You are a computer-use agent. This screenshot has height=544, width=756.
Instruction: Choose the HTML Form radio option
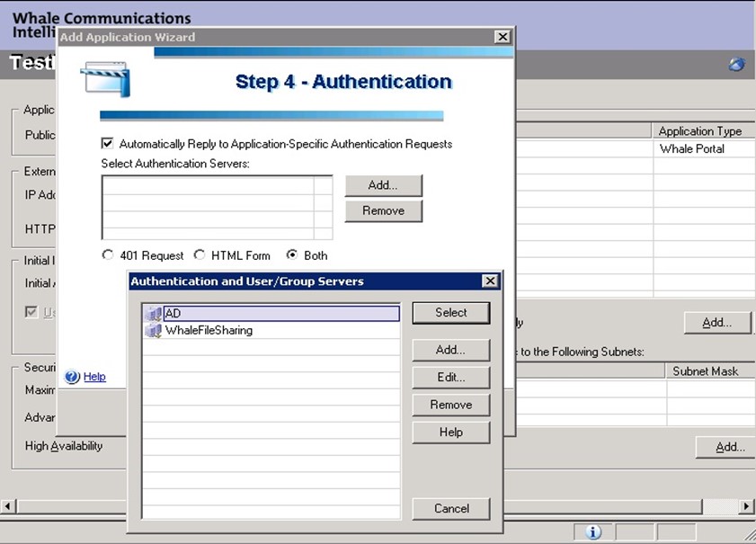pos(200,255)
